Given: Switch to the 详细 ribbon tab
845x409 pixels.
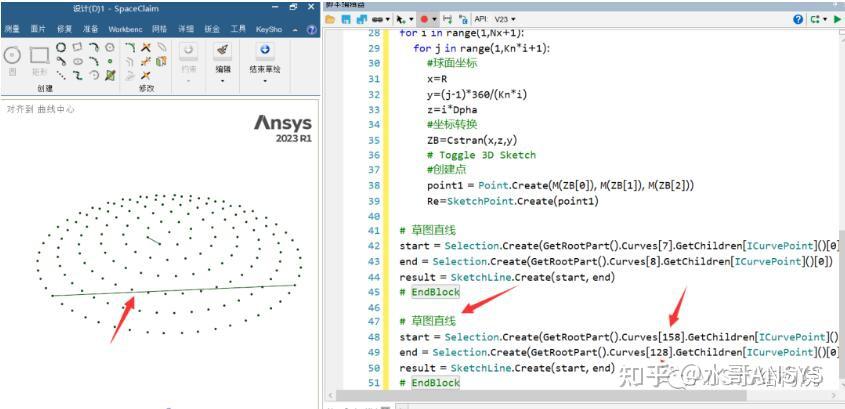Looking at the screenshot, I should pyautogui.click(x=186, y=30).
